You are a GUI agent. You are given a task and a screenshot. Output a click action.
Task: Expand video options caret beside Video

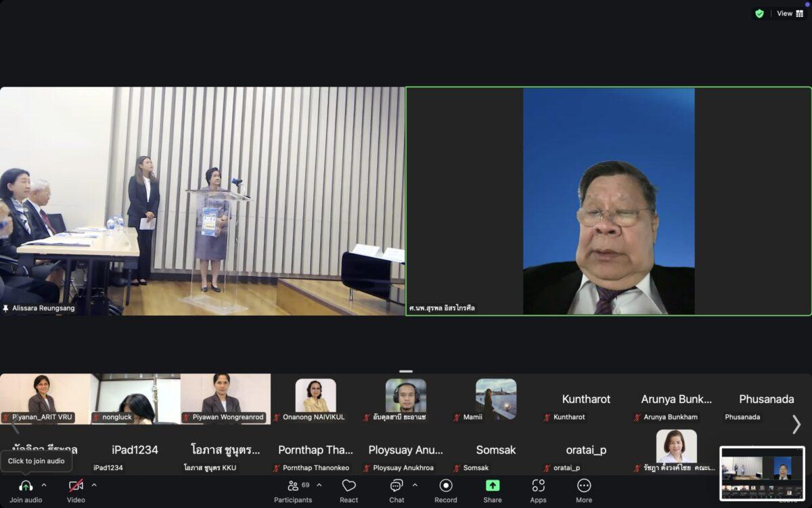pyautogui.click(x=94, y=485)
